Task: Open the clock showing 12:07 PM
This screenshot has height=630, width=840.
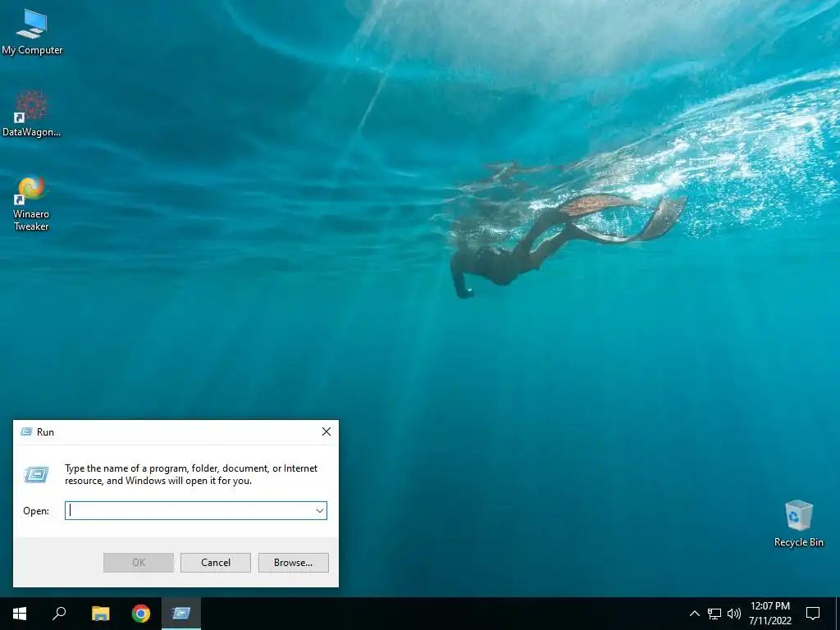Action: (769, 614)
